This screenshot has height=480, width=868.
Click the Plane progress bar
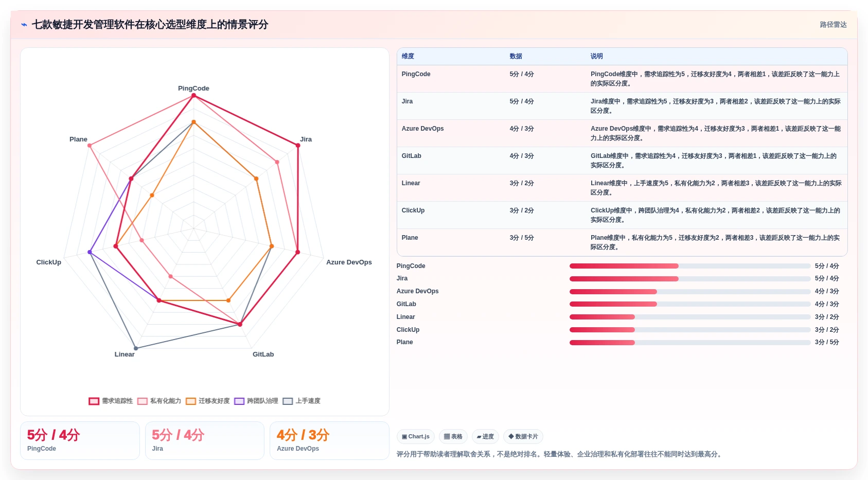[x=690, y=343]
